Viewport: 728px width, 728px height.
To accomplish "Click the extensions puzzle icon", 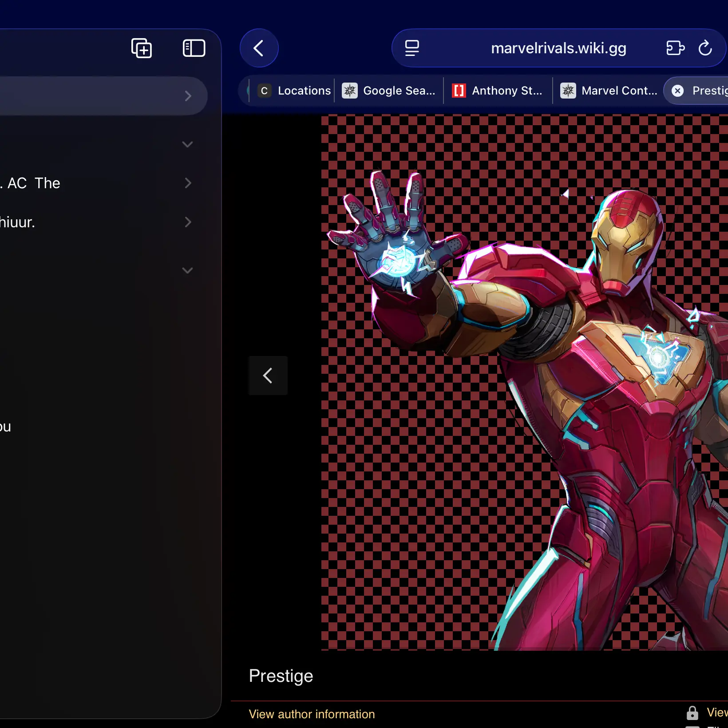I will [x=676, y=48].
